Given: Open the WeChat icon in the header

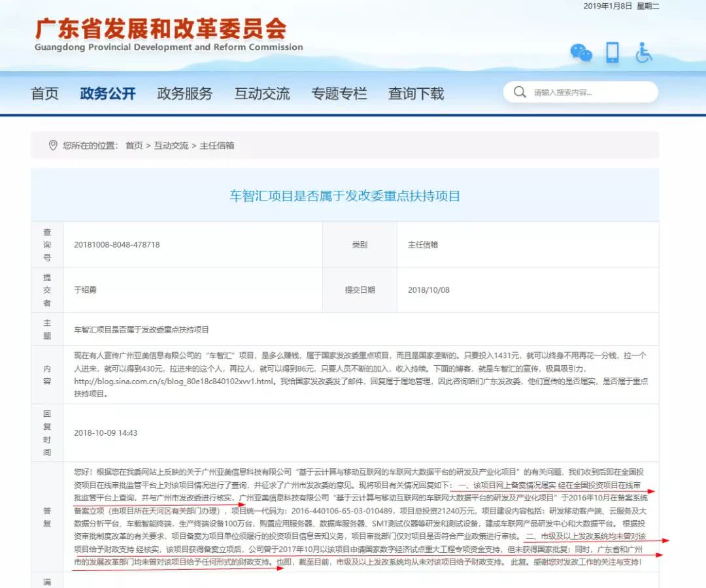Looking at the screenshot, I should click(581, 53).
